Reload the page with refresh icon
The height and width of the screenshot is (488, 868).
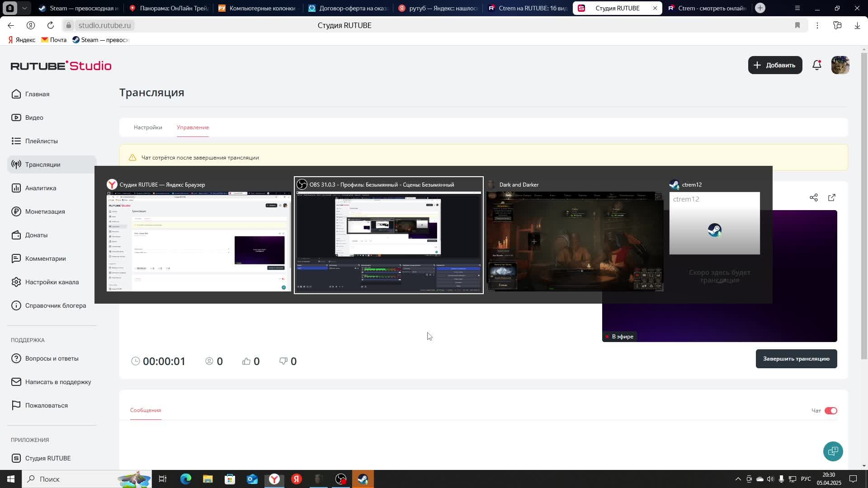[x=51, y=25]
